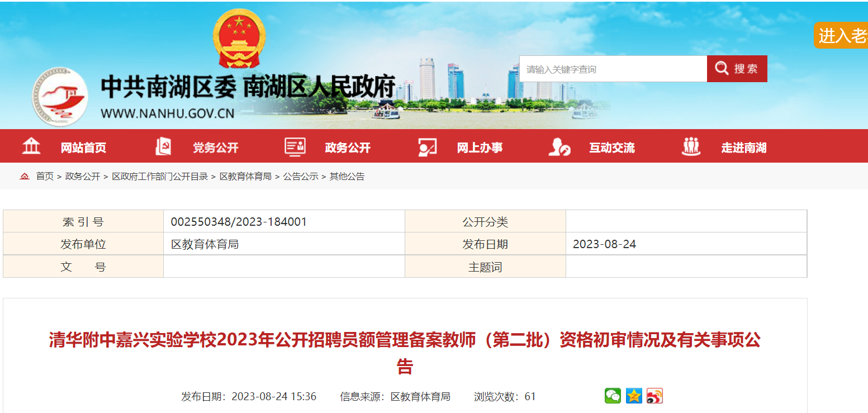
Task: Go to 区教育体育局 breadcrumb link
Action: [x=245, y=177]
